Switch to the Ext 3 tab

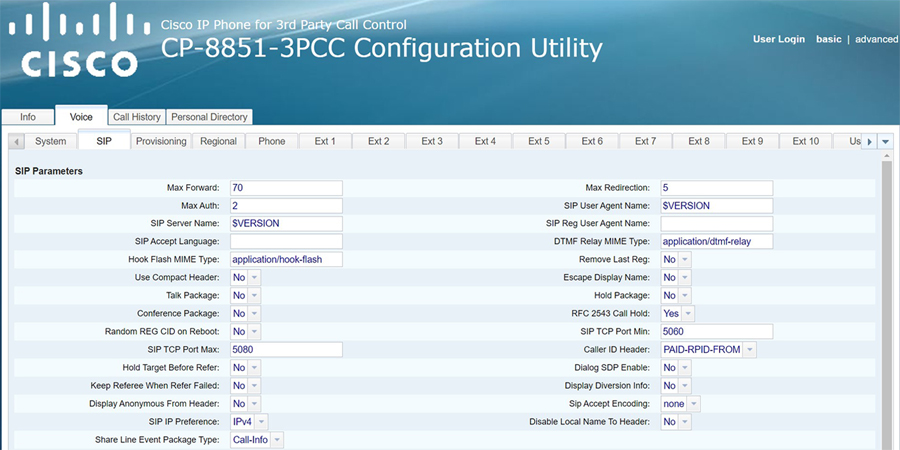click(x=432, y=141)
